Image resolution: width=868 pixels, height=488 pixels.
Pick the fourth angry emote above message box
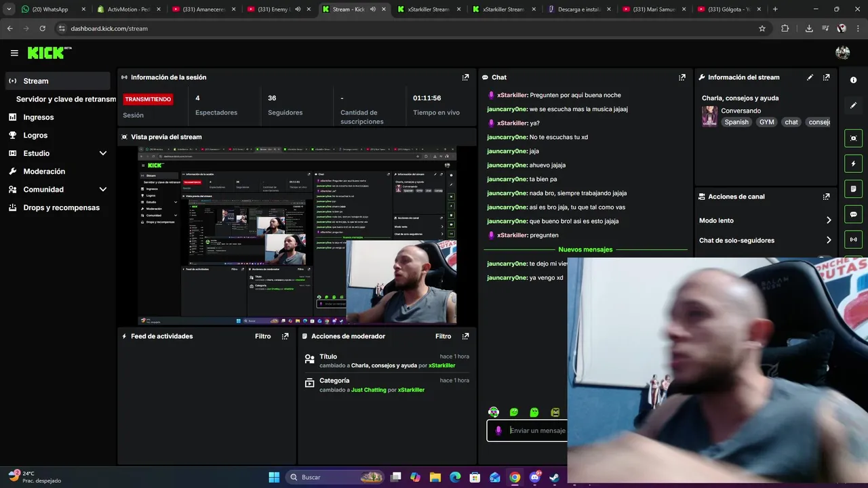tap(555, 412)
